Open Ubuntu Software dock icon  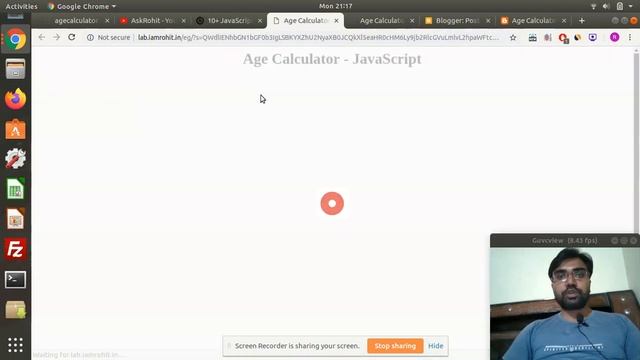point(16,129)
